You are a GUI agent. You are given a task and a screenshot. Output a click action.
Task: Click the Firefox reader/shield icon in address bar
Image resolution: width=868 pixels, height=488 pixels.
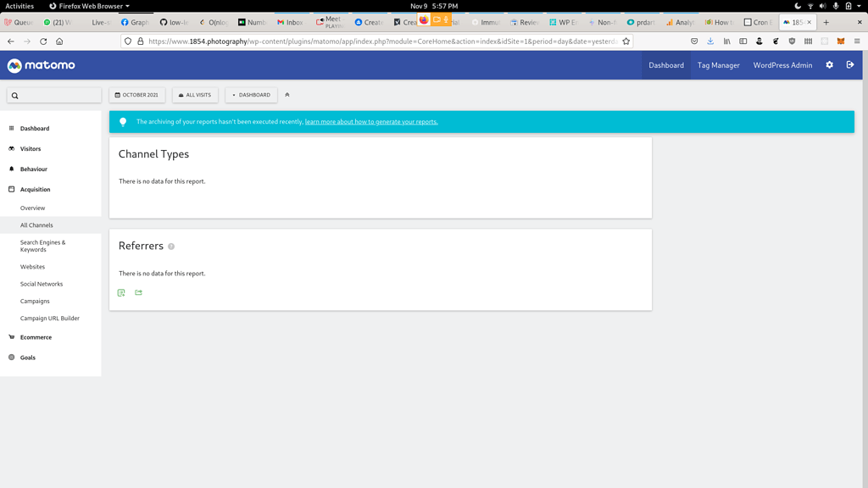pyautogui.click(x=128, y=41)
